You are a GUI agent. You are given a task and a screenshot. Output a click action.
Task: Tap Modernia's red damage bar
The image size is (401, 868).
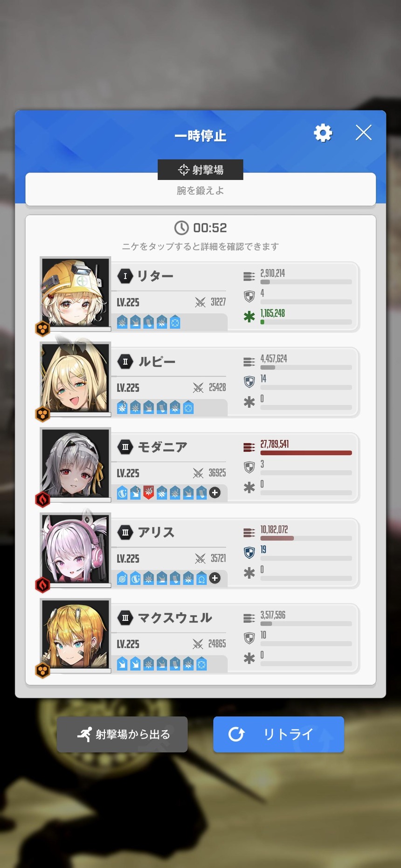(306, 453)
